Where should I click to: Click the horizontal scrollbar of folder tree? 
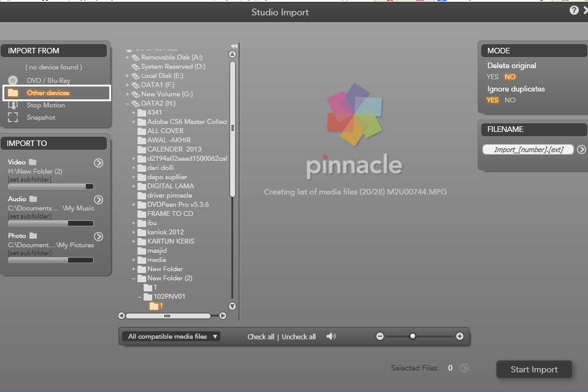(168, 316)
